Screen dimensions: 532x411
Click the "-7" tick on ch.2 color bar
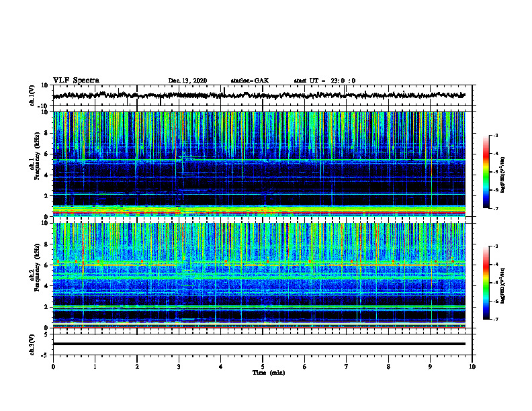[495, 319]
